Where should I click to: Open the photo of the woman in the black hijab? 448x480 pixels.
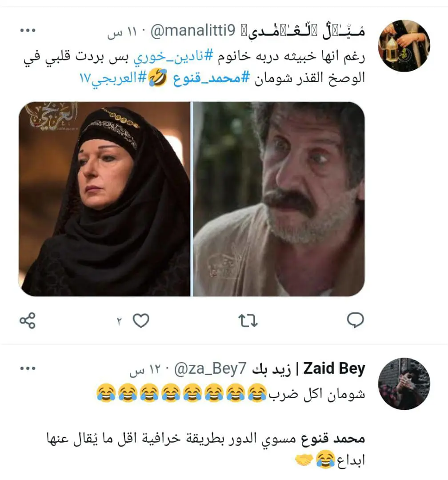[104, 199]
